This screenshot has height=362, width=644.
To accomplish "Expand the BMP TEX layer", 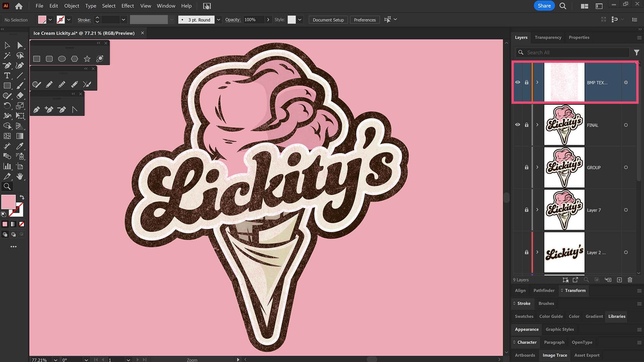I will pyautogui.click(x=537, y=82).
